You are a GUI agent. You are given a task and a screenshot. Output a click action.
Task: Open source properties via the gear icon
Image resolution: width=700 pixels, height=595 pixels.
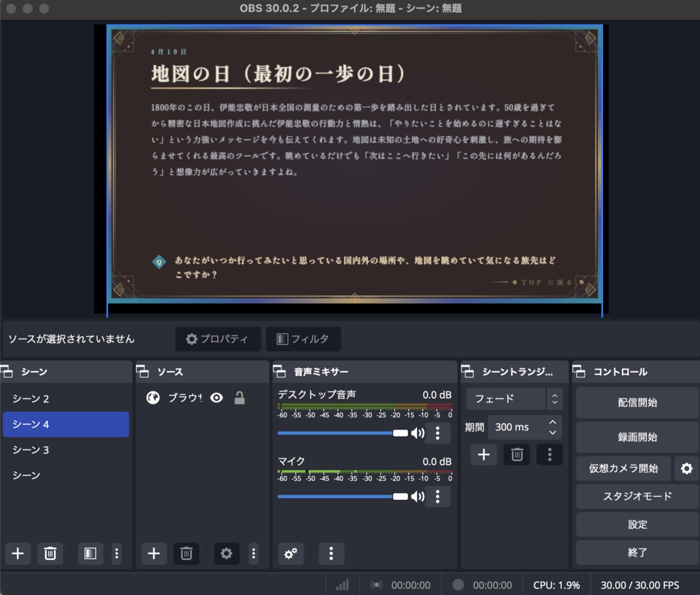click(x=226, y=553)
